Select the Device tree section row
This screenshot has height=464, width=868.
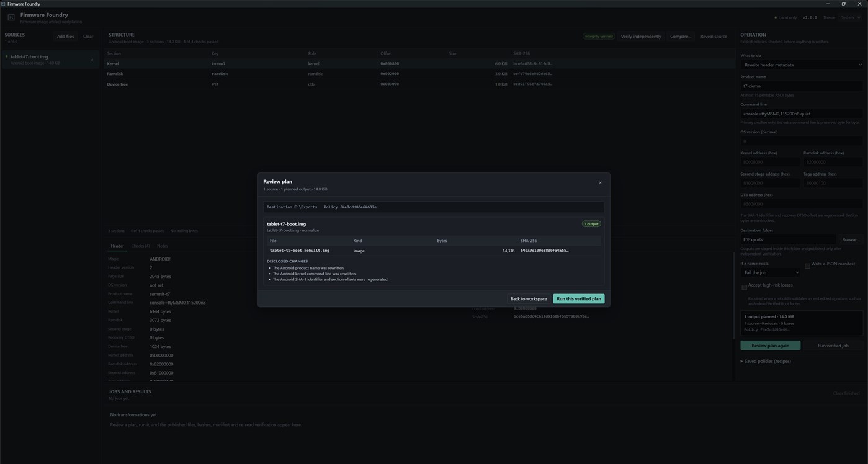(420, 84)
